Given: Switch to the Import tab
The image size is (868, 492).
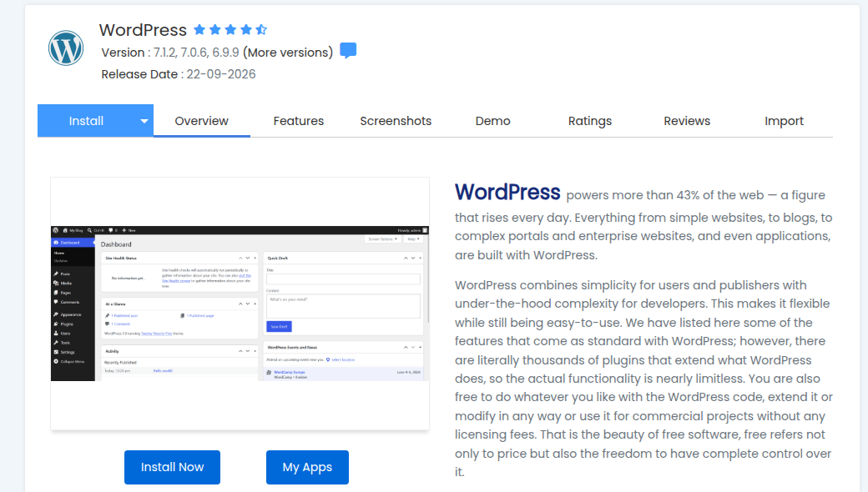Looking at the screenshot, I should (784, 121).
